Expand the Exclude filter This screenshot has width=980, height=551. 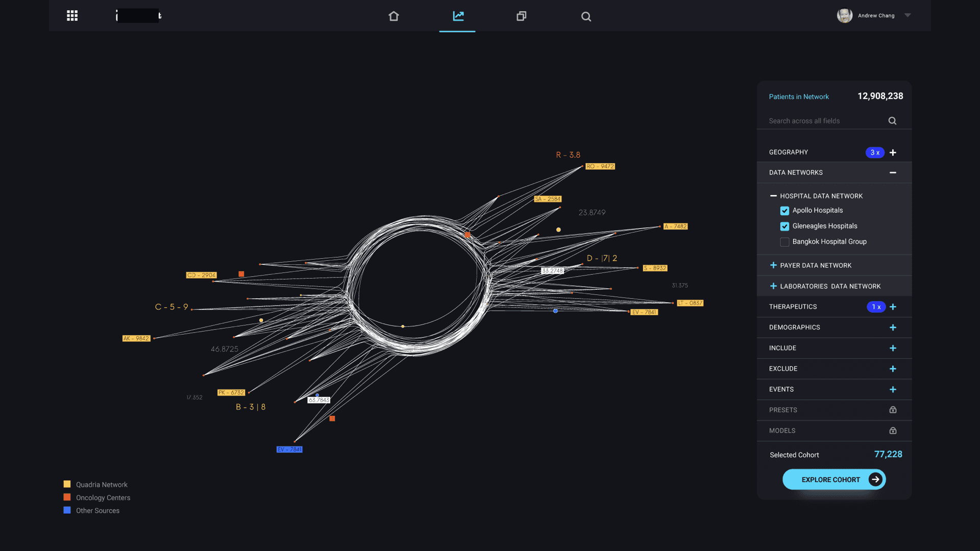click(x=893, y=369)
